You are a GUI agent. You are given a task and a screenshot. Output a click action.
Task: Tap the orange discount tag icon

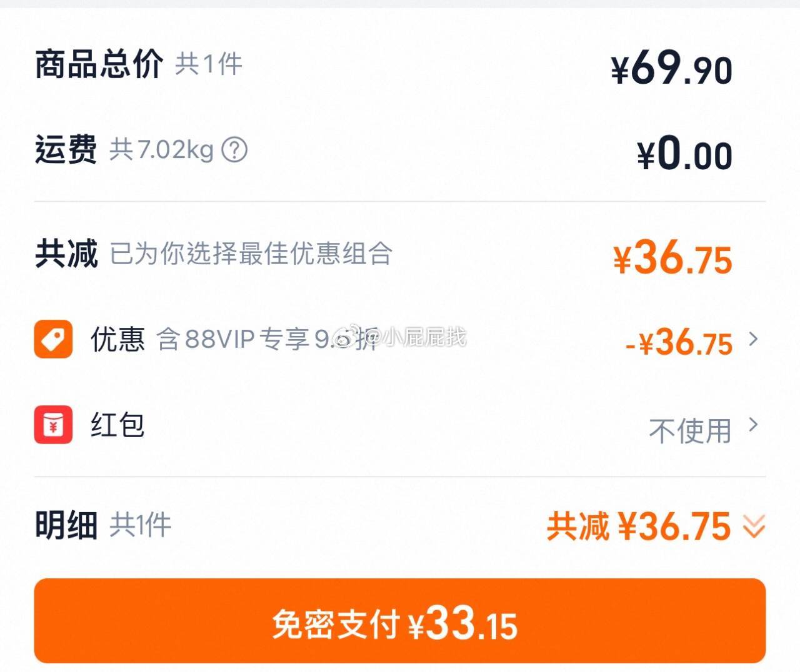coord(53,339)
